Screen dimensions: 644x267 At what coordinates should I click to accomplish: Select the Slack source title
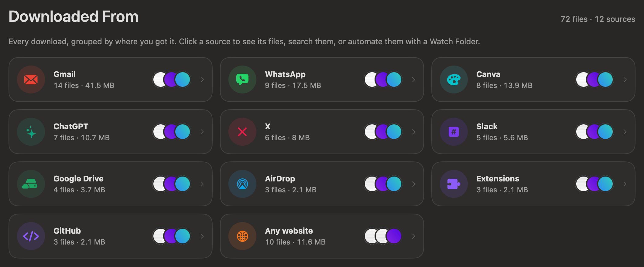point(487,127)
